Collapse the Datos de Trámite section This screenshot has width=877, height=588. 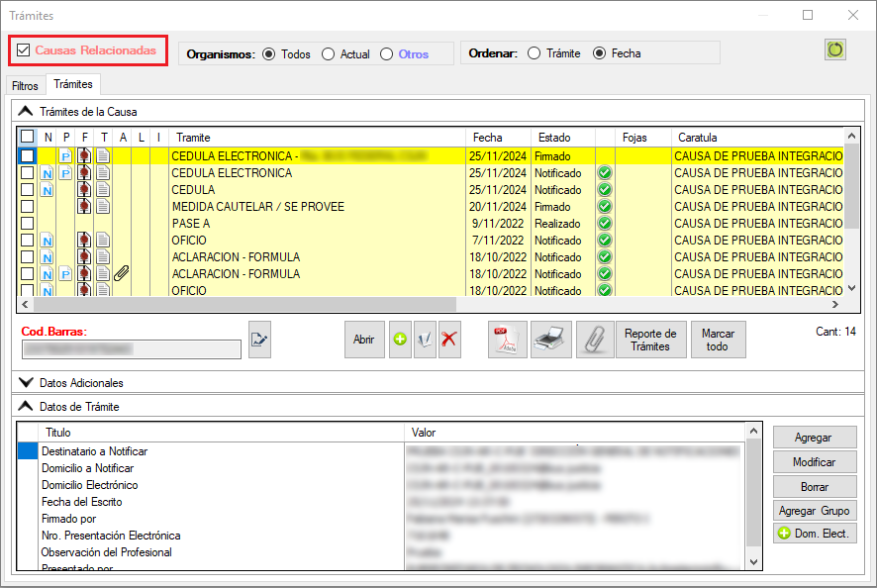(x=26, y=406)
